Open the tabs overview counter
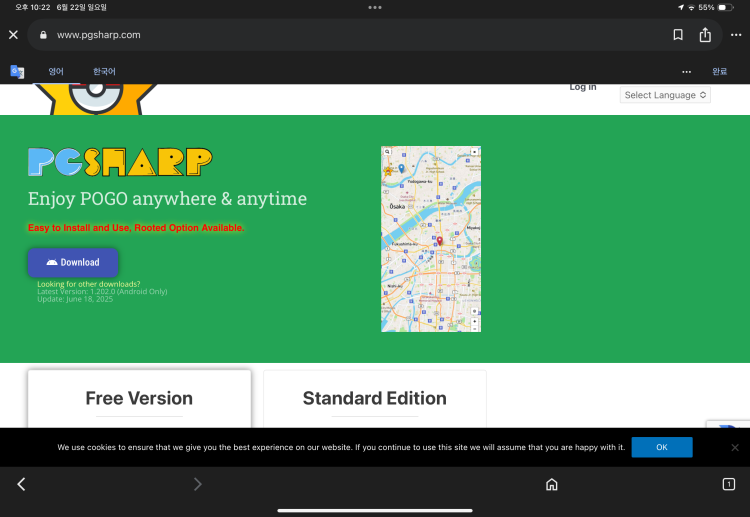Screen dimensions: 750x517 (728, 484)
